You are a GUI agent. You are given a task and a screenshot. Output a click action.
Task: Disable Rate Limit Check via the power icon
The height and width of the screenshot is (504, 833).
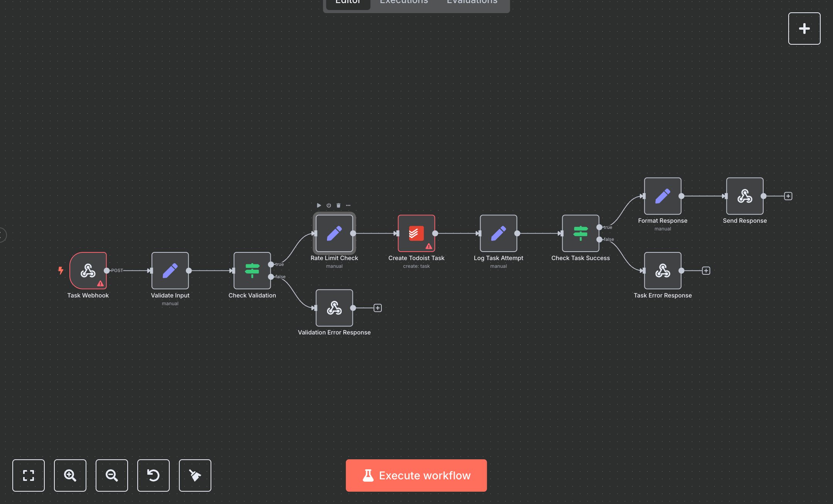coord(328,205)
